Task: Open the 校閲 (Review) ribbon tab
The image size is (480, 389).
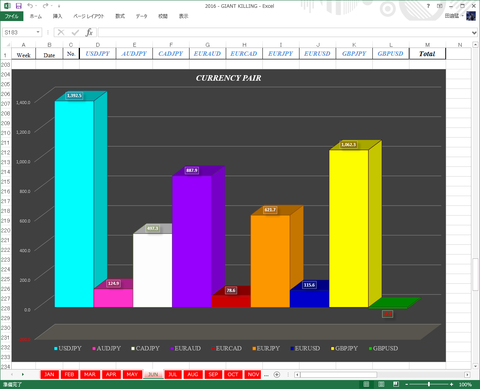Action: coord(163,16)
